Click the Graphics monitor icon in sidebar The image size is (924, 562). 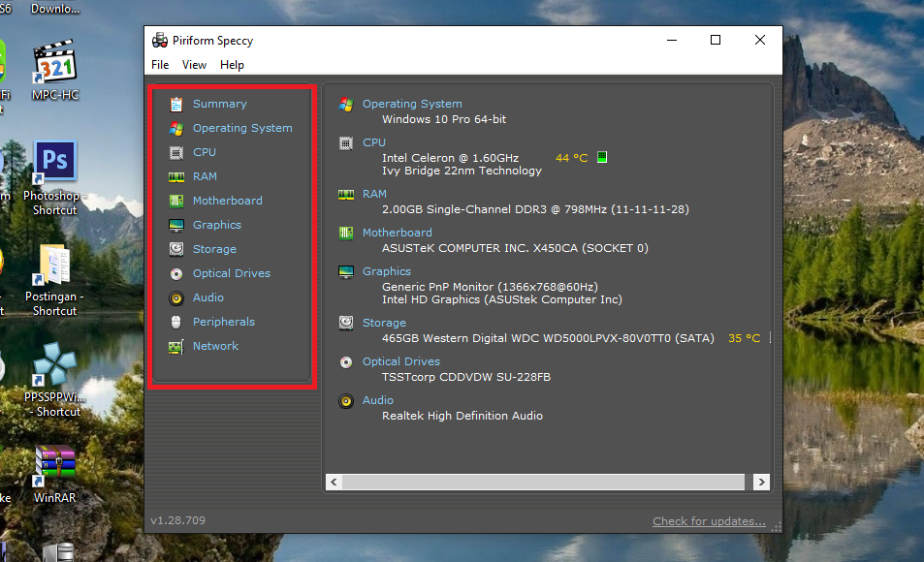176,225
